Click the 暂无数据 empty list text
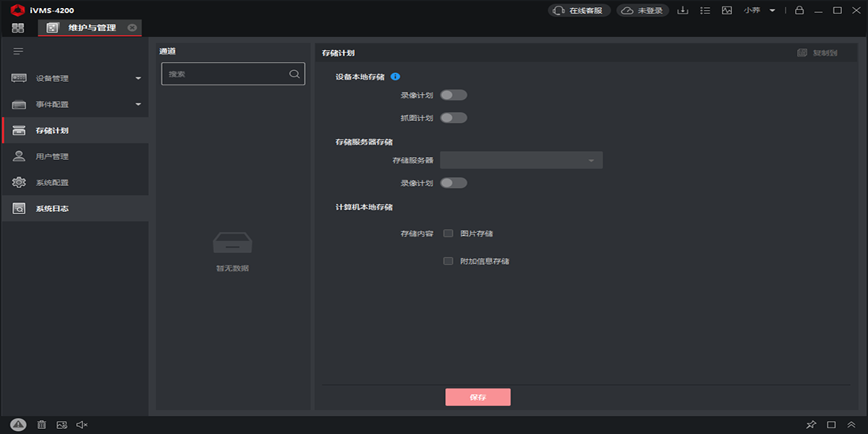Screen dimensions: 868x434 (232, 268)
